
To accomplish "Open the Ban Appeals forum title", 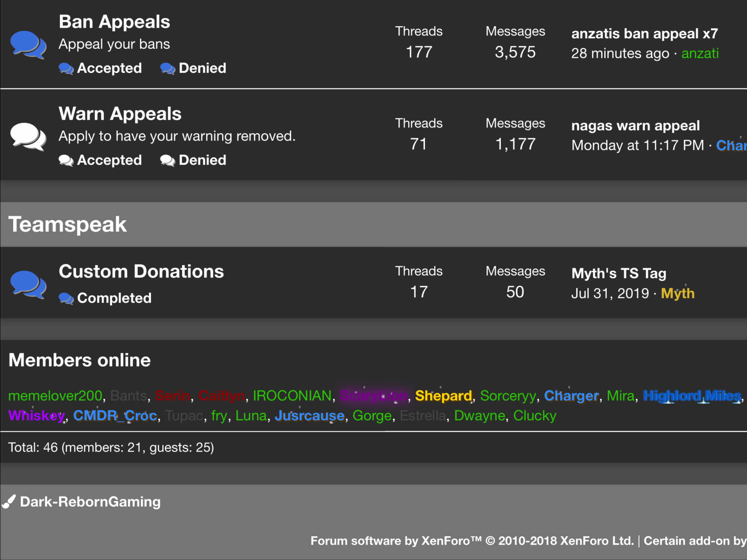I will tap(115, 22).
